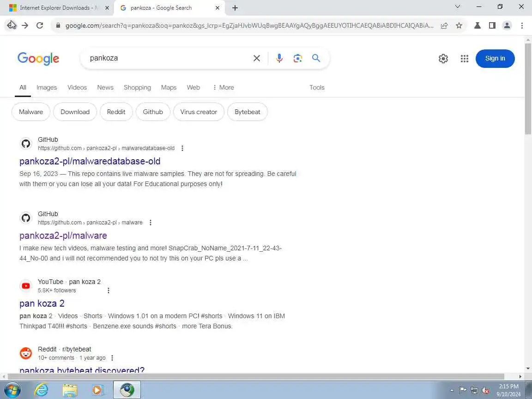This screenshot has width=532, height=399.
Task: Filter results with the Download chip
Action: 75,112
